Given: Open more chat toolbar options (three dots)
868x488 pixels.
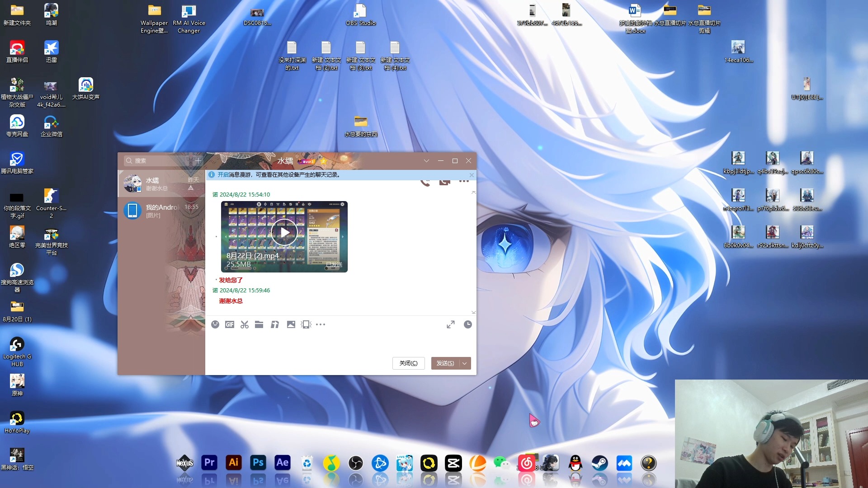Looking at the screenshot, I should point(321,324).
